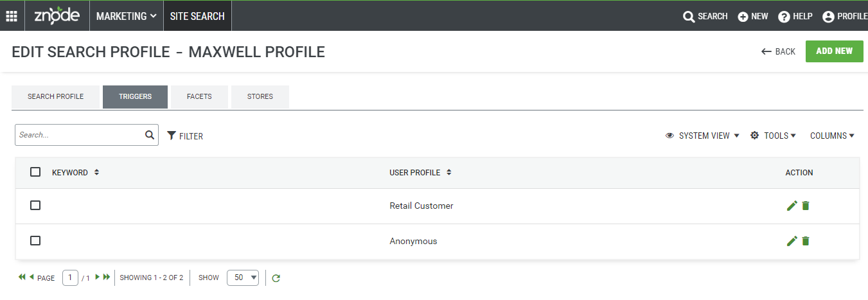Open the Site Search menu item

[x=197, y=16]
